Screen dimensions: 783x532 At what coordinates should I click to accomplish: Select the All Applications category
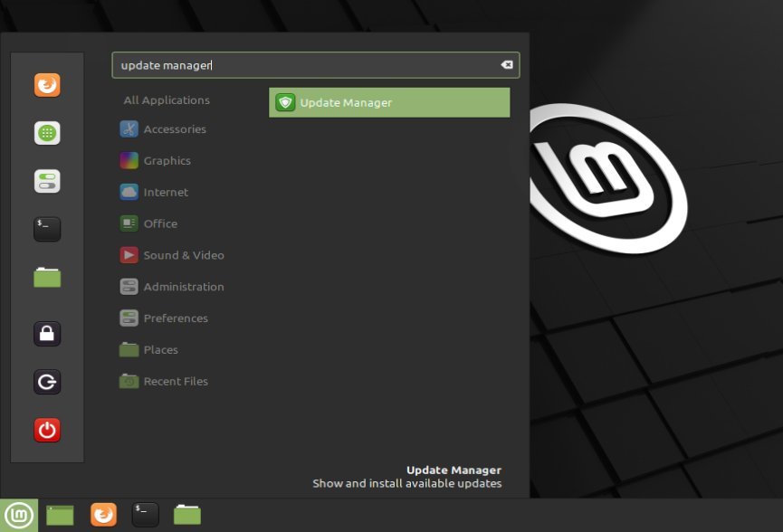(166, 100)
